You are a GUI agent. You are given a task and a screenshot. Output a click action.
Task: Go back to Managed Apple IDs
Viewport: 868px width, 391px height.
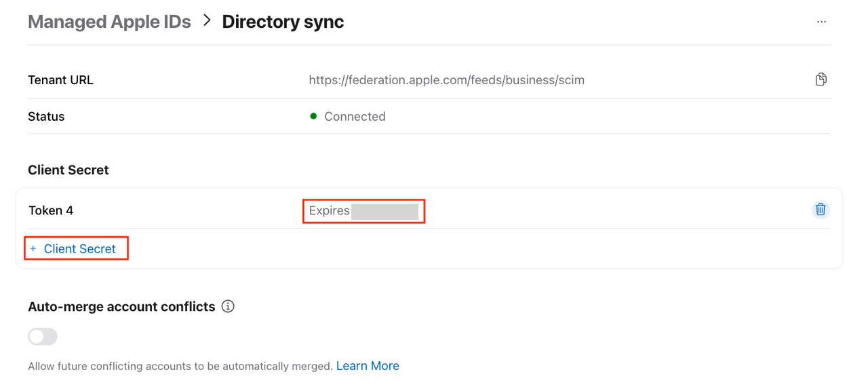(x=109, y=22)
